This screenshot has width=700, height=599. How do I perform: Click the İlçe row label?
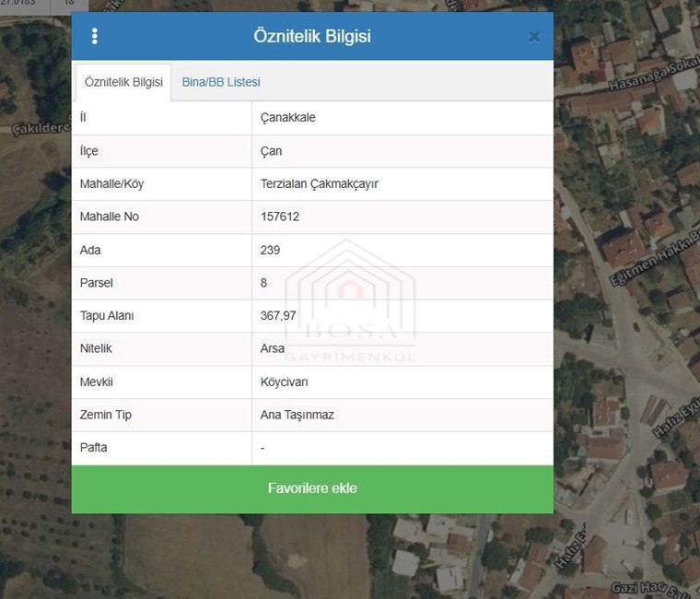[88, 151]
